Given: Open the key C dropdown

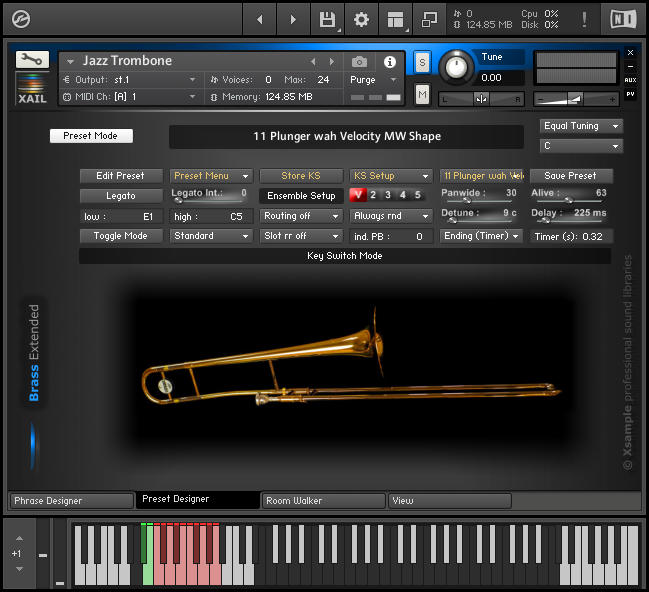Looking at the screenshot, I should pyautogui.click(x=581, y=146).
